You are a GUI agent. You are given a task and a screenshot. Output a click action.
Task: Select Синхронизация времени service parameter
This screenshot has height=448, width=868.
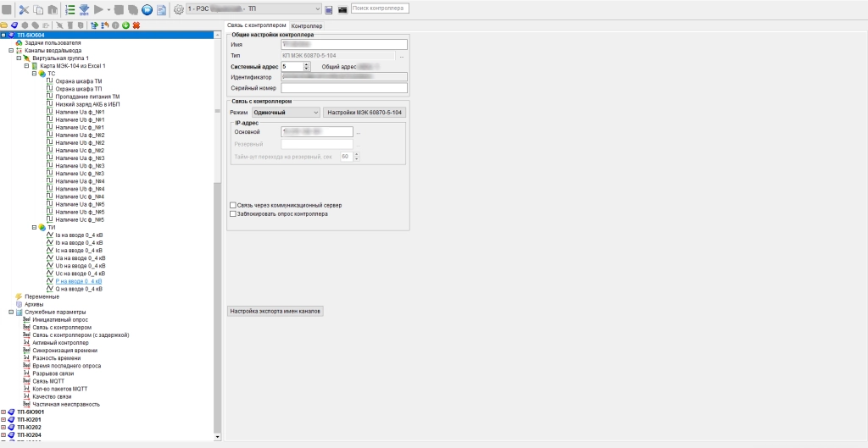pyautogui.click(x=64, y=351)
